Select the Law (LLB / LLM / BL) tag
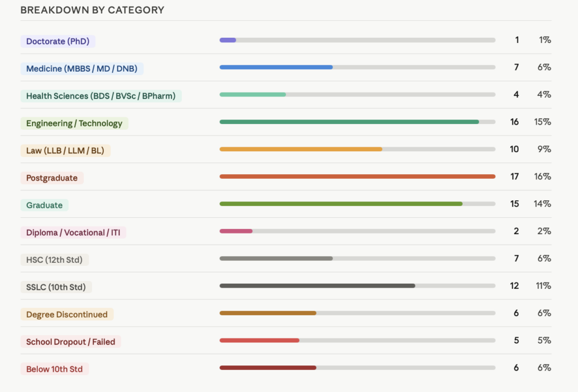This screenshot has height=392, width=578. pyautogui.click(x=65, y=151)
